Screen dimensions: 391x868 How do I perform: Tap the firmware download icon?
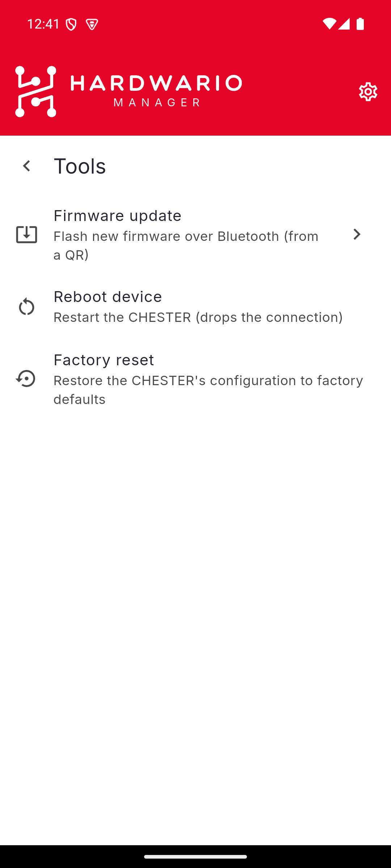click(x=26, y=234)
